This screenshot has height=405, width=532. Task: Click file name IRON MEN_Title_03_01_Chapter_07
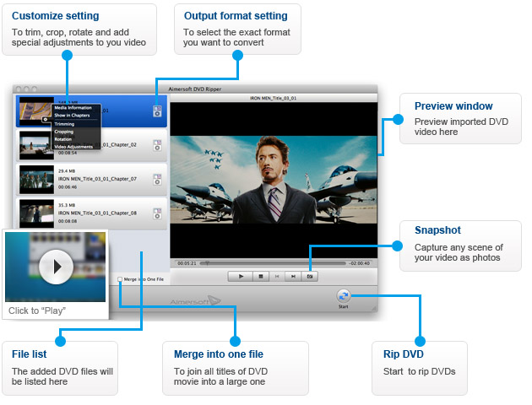97,179
